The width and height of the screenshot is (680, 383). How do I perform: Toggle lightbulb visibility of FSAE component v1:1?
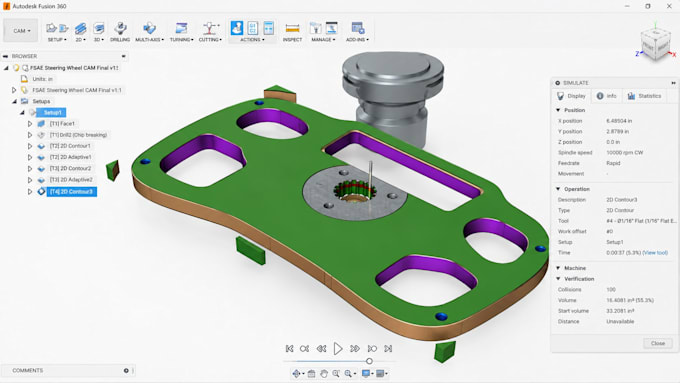24,90
